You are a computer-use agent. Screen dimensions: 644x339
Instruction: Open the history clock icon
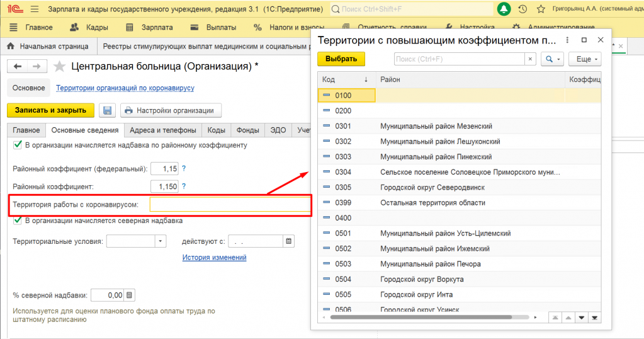[523, 9]
